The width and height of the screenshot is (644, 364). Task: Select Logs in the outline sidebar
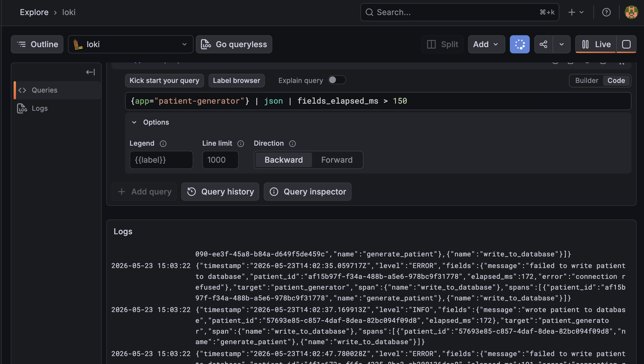58,108
